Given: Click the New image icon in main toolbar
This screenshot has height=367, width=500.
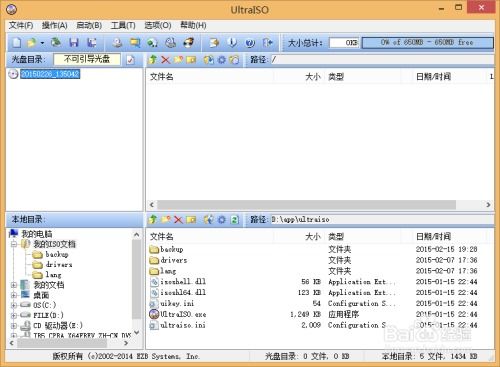Looking at the screenshot, I should coord(17,43).
